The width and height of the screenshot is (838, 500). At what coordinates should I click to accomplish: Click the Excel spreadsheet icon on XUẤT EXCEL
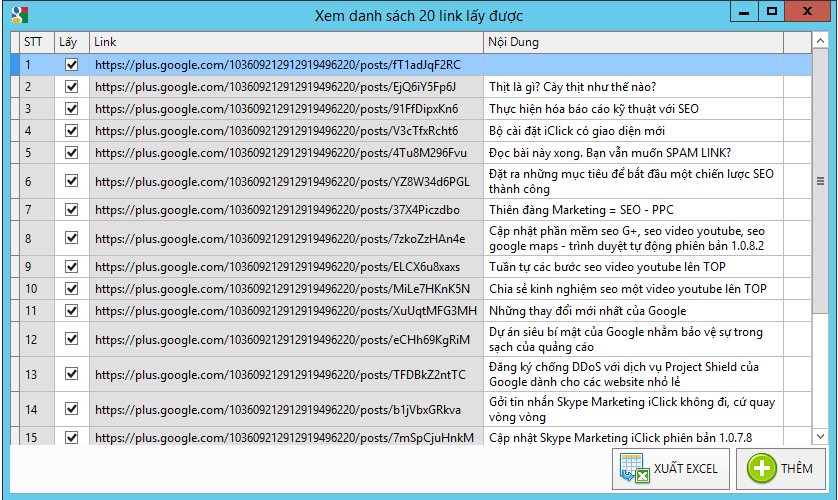(634, 468)
